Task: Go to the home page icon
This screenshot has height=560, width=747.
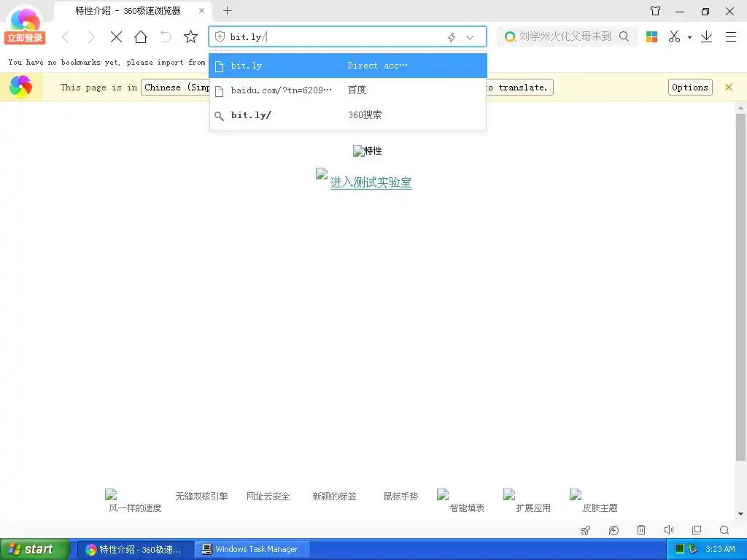Action: (141, 36)
